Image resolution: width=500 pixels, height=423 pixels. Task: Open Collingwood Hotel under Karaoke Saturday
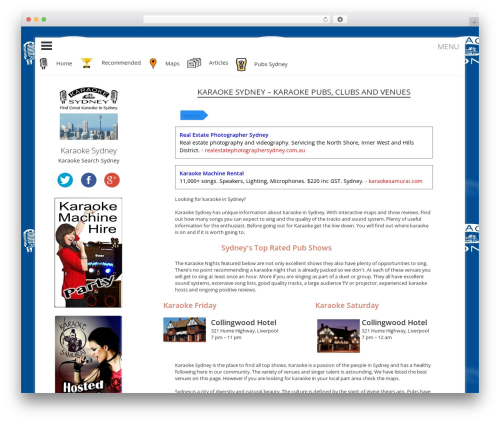[x=394, y=322]
